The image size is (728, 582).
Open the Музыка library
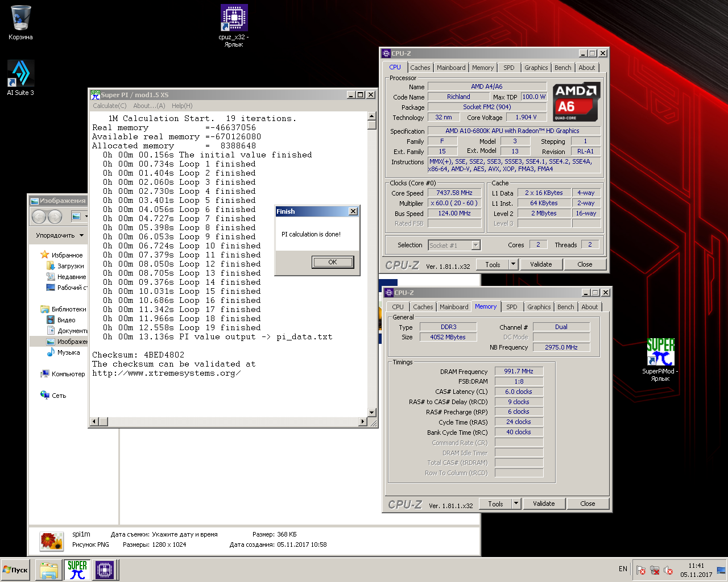point(64,352)
